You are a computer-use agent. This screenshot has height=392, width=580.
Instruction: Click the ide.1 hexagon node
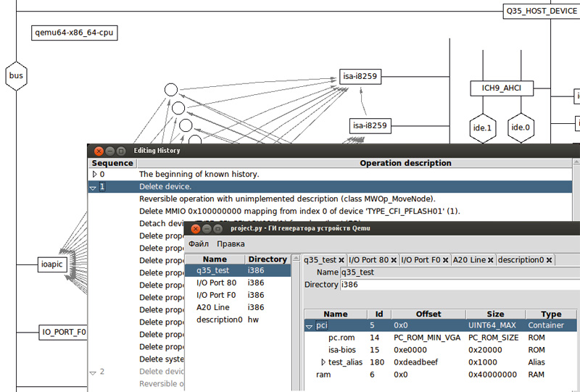tap(482, 128)
